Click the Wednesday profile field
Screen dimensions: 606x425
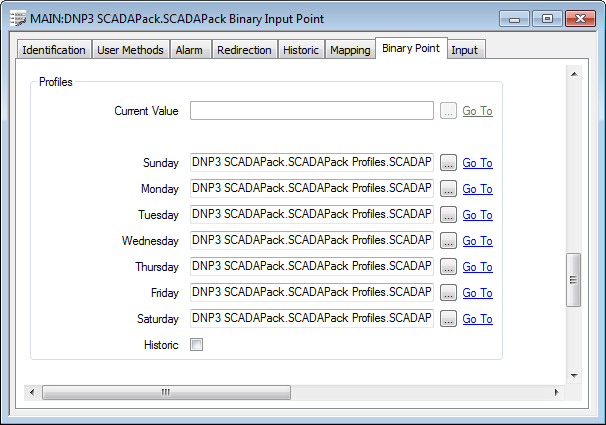(x=312, y=240)
